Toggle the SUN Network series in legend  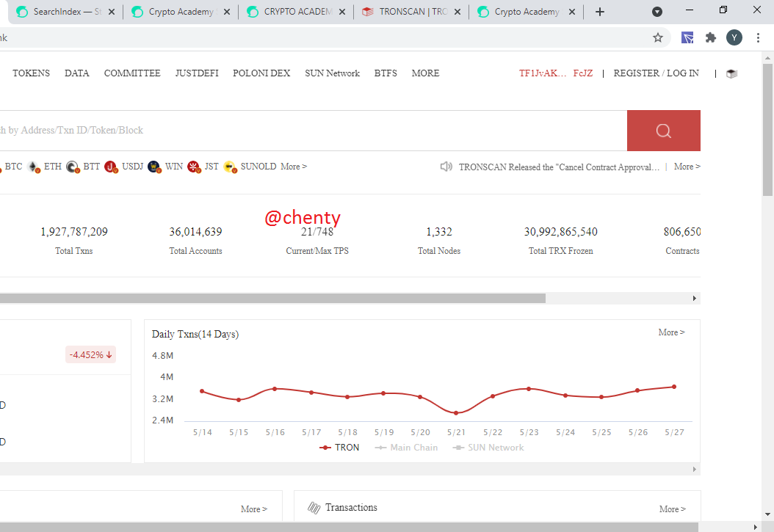[x=488, y=448]
